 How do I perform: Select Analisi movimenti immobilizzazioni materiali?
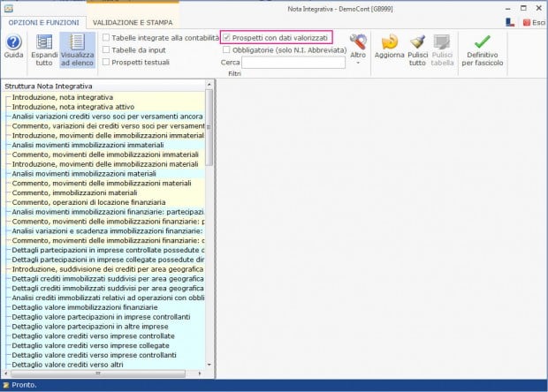point(84,173)
